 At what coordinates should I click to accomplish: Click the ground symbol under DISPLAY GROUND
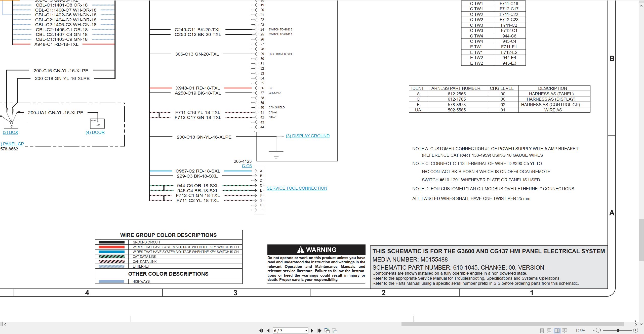(x=276, y=155)
